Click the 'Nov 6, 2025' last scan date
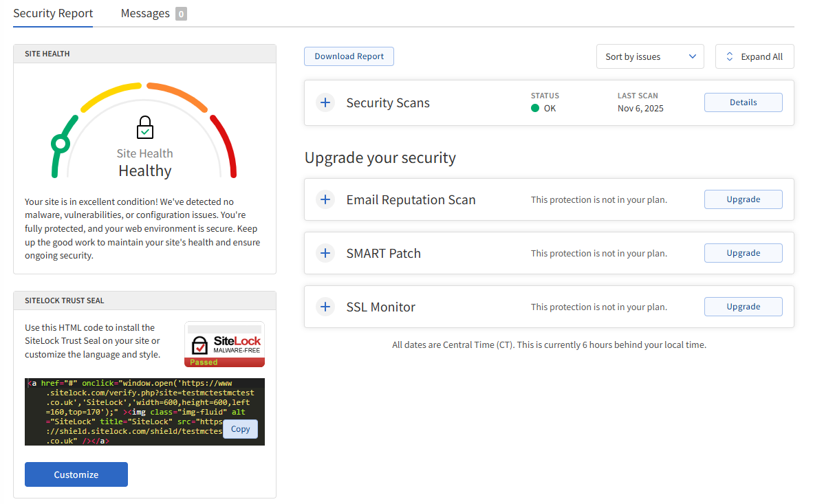 pyautogui.click(x=640, y=108)
